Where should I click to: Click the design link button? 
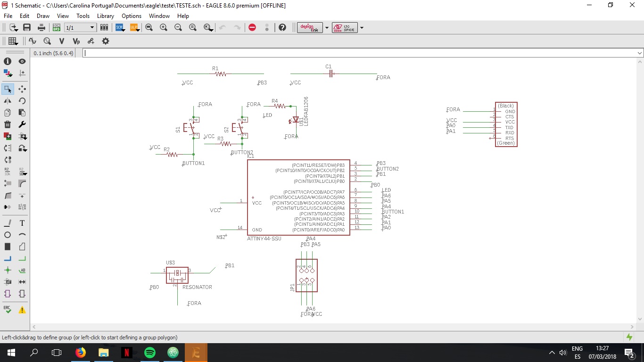tap(310, 27)
